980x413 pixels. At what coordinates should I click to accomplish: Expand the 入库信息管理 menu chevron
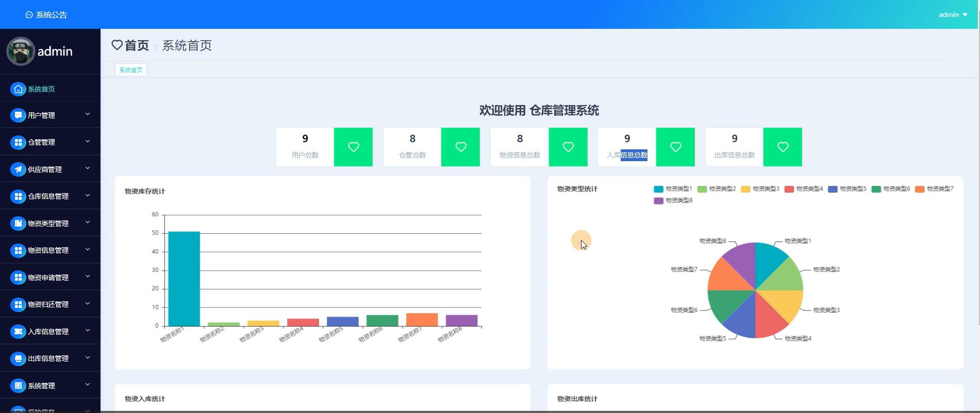coord(87,331)
